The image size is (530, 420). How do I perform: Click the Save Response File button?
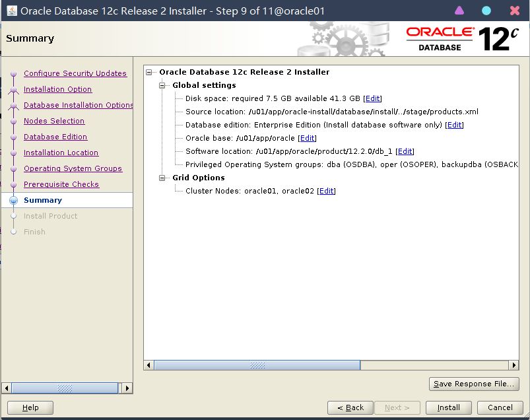474,384
